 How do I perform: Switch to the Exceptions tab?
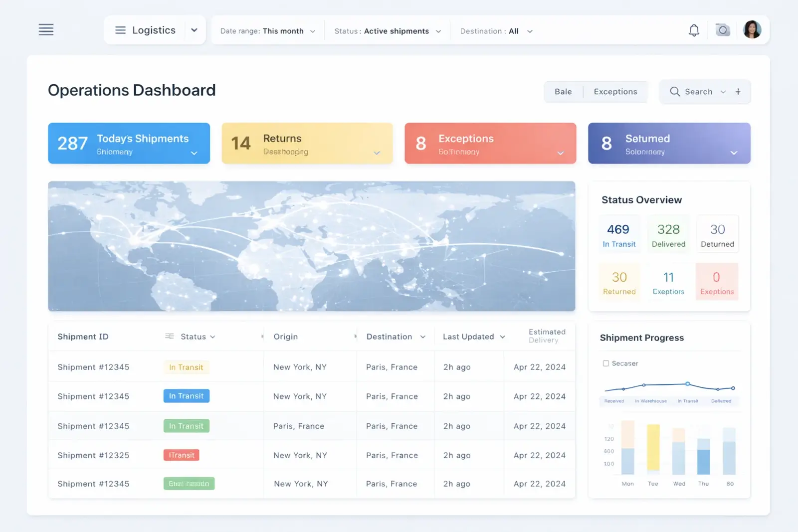pos(615,91)
